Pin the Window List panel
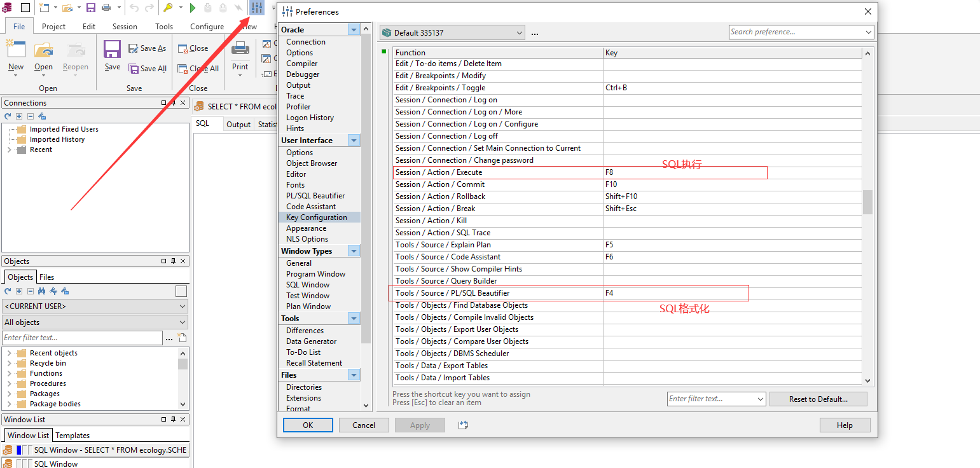The height and width of the screenshot is (468, 980). pyautogui.click(x=173, y=419)
